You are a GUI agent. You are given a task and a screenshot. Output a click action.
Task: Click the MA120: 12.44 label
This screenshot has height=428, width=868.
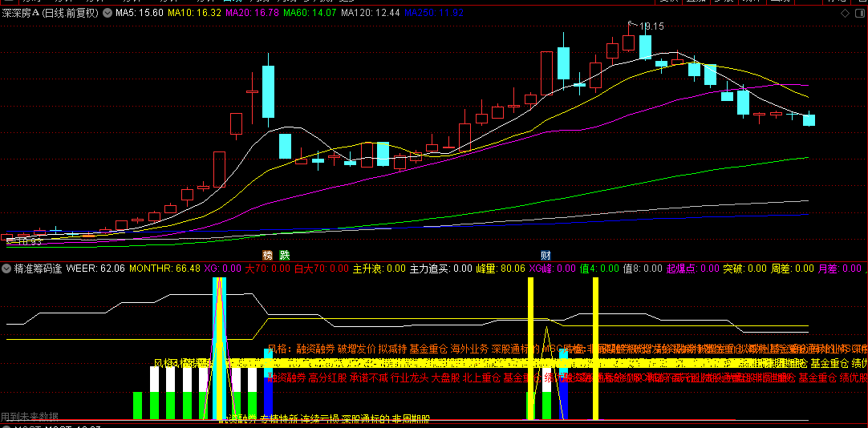point(370,13)
